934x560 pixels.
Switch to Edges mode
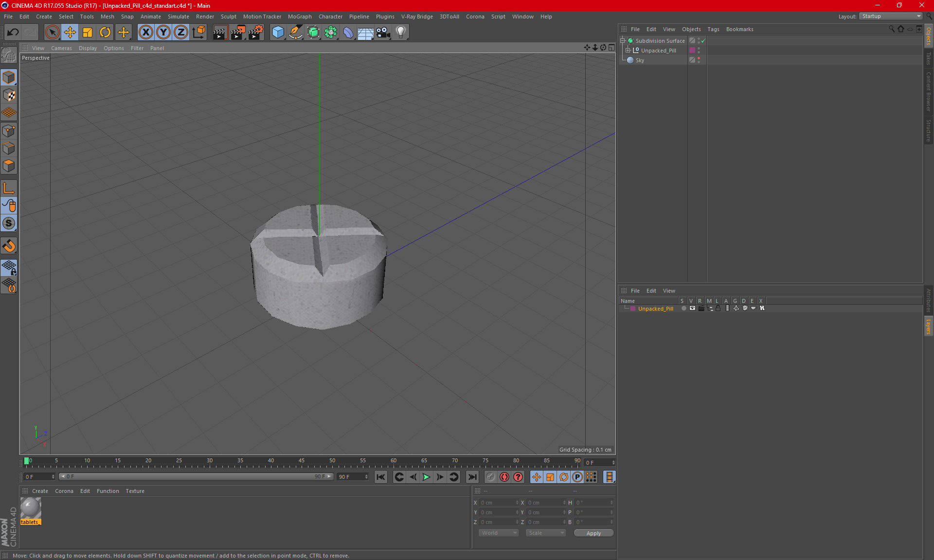coord(9,148)
